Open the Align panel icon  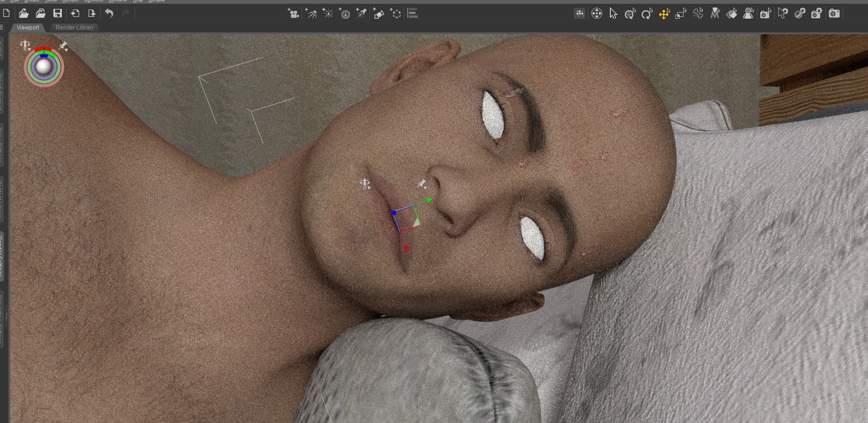point(413,14)
